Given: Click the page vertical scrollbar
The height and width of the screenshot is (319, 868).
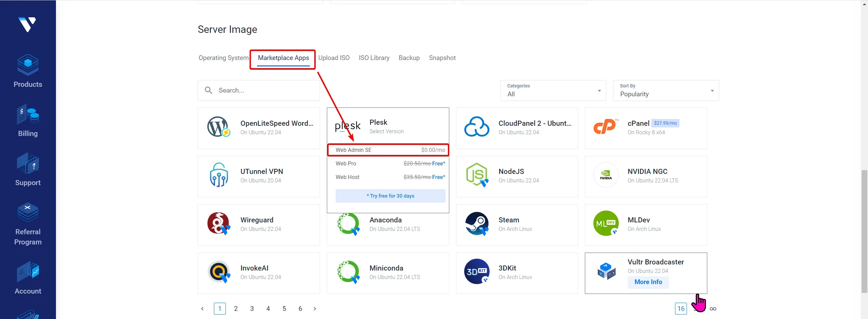Looking at the screenshot, I should click(x=864, y=232).
